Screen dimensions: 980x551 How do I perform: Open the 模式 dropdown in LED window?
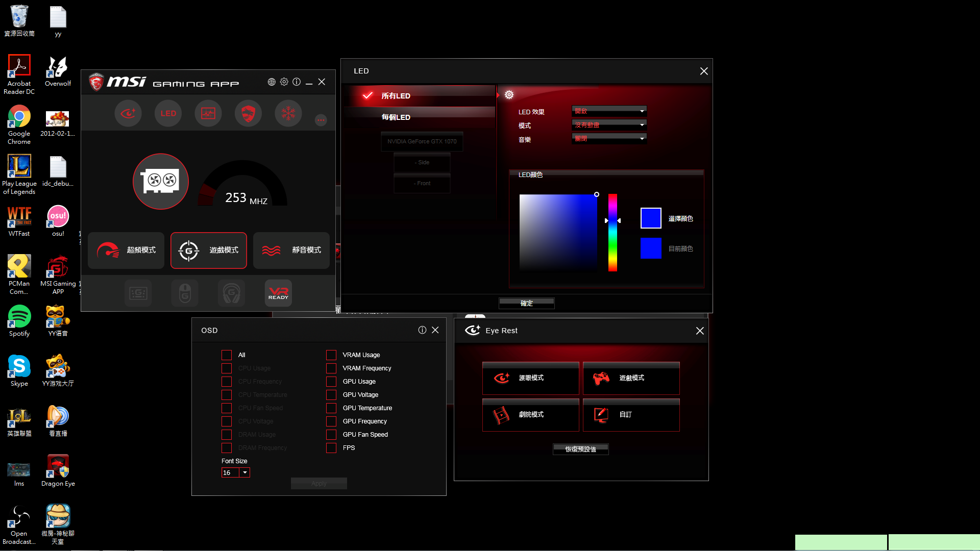(609, 124)
